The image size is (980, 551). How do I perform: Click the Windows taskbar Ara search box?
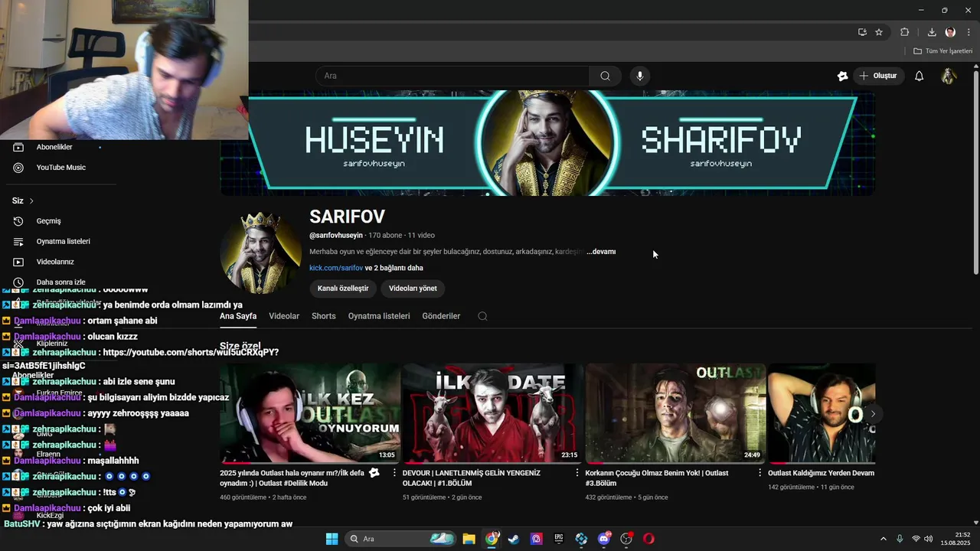pos(400,539)
